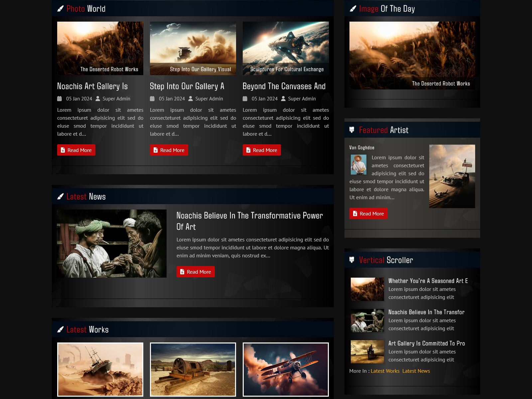Open Read More in Latest News section
The width and height of the screenshot is (532, 399).
pos(196,272)
